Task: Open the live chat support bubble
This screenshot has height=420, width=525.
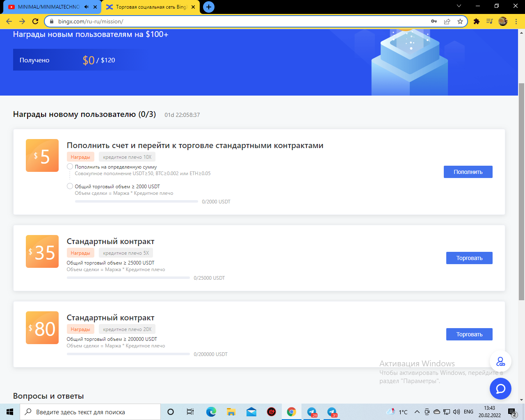Action: [500, 388]
